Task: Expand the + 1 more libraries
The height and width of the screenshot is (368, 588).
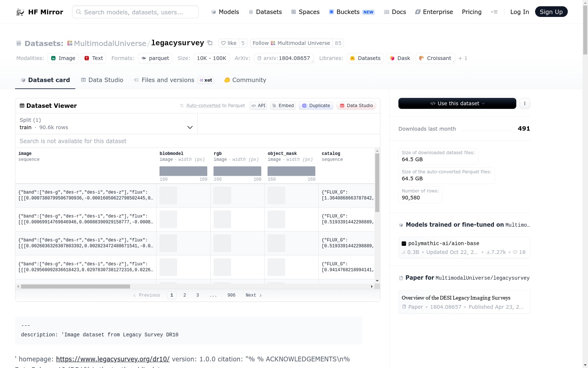Action: pos(463,58)
